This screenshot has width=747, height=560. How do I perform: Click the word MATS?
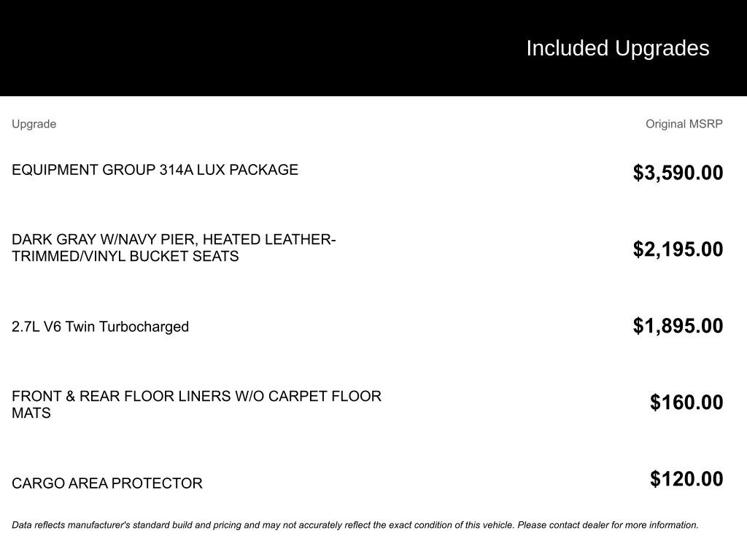31,413
